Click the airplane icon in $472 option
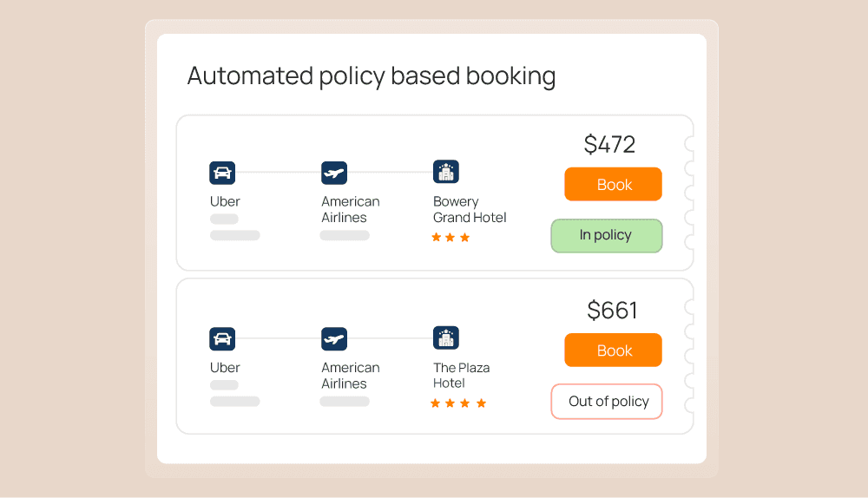This screenshot has height=498, width=868. coord(334,173)
